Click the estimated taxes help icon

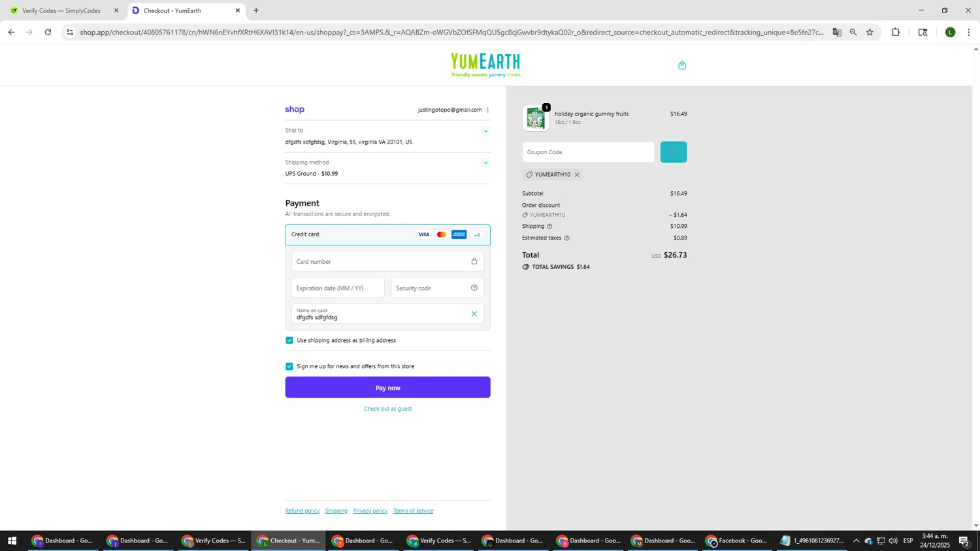566,238
